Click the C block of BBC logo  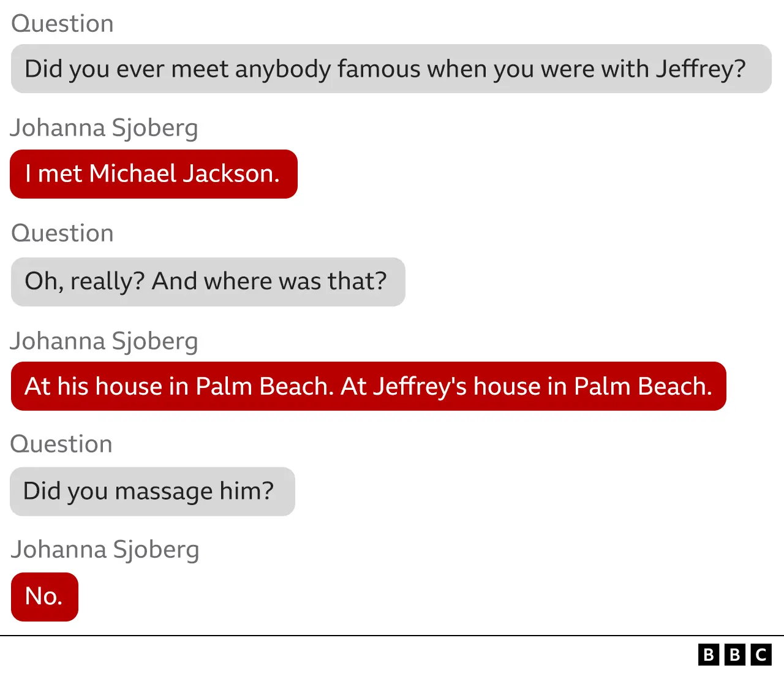[x=761, y=655]
